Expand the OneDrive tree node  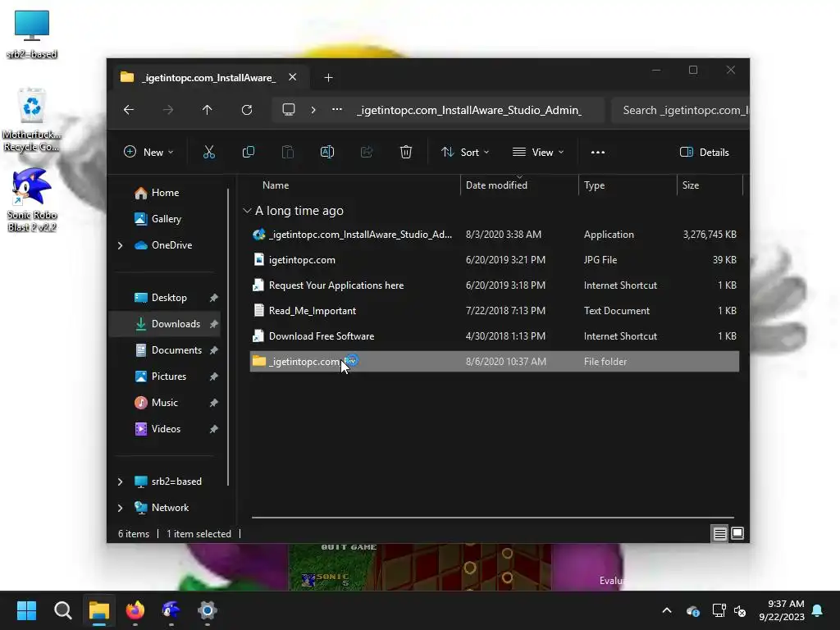120,245
